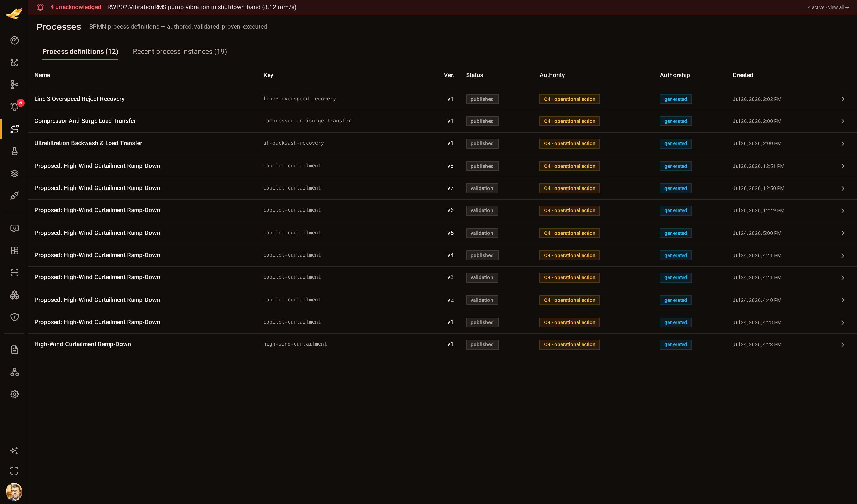The image size is (857, 504).
Task: Click C4 operational action badge in v6 row
Action: tap(569, 210)
